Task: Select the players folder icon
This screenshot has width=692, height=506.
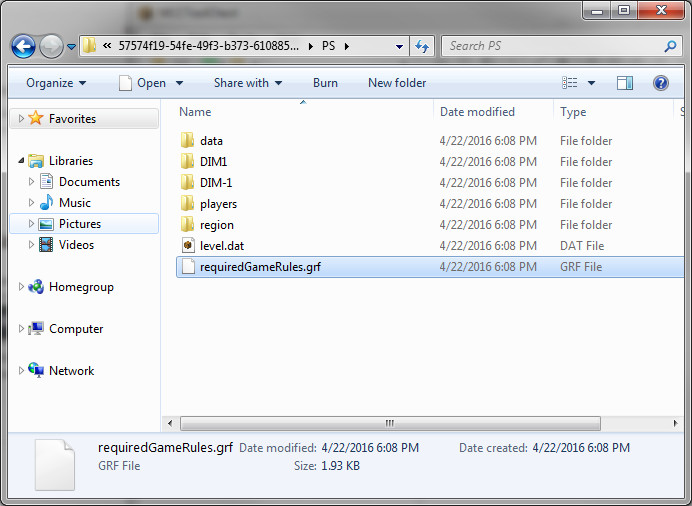Action: [x=187, y=203]
